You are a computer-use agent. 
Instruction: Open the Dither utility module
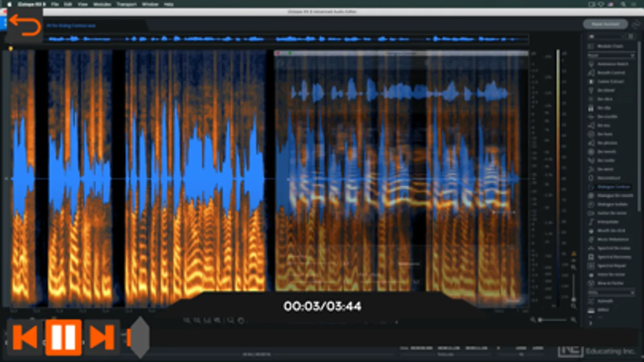(599, 310)
